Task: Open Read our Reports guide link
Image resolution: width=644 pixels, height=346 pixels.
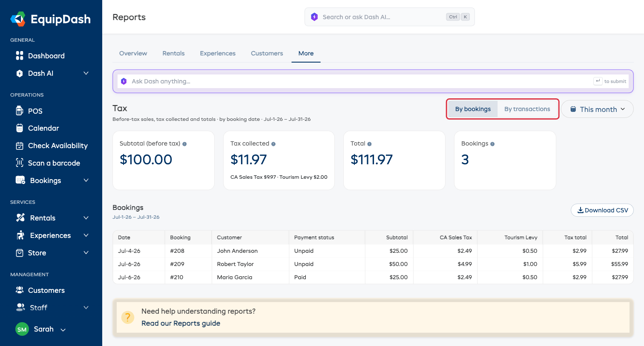Action: click(x=181, y=323)
